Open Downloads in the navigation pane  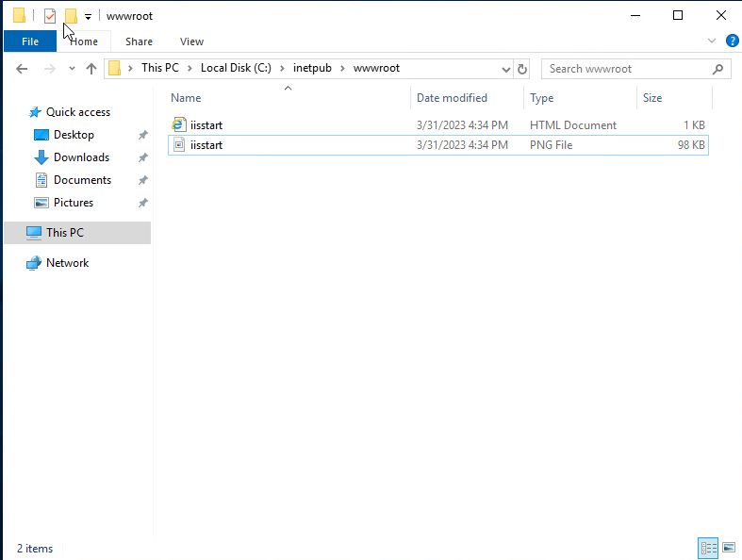pyautogui.click(x=81, y=157)
